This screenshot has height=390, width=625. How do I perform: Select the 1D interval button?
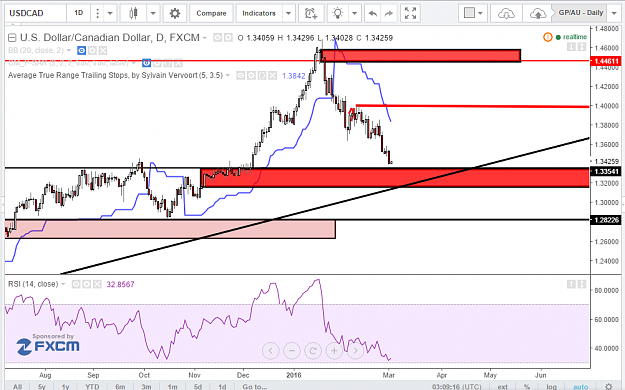click(x=79, y=13)
